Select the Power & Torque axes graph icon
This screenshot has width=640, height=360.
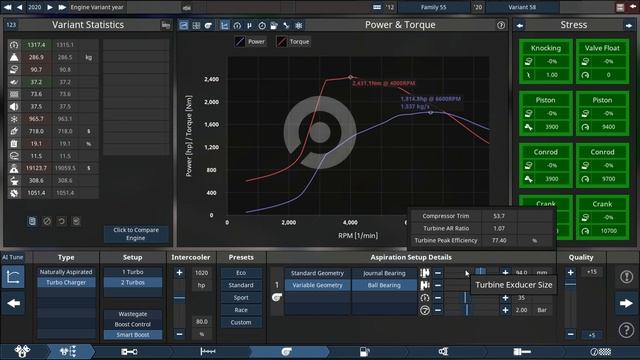[x=224, y=25]
